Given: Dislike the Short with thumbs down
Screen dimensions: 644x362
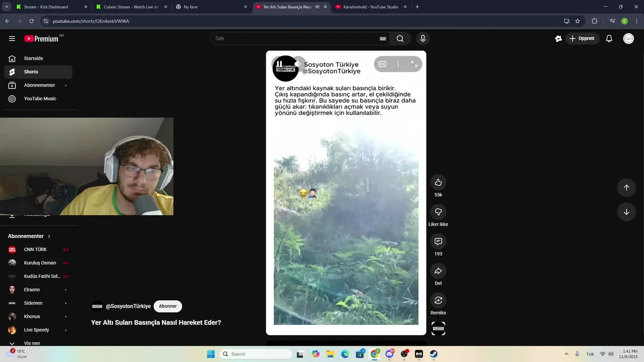Looking at the screenshot, I should coord(438,212).
